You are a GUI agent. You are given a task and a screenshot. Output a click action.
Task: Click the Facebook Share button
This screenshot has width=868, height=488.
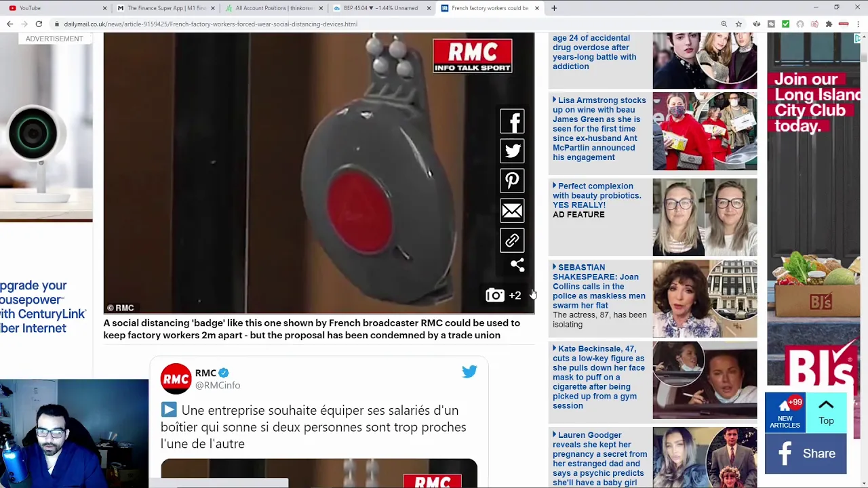coord(806,453)
